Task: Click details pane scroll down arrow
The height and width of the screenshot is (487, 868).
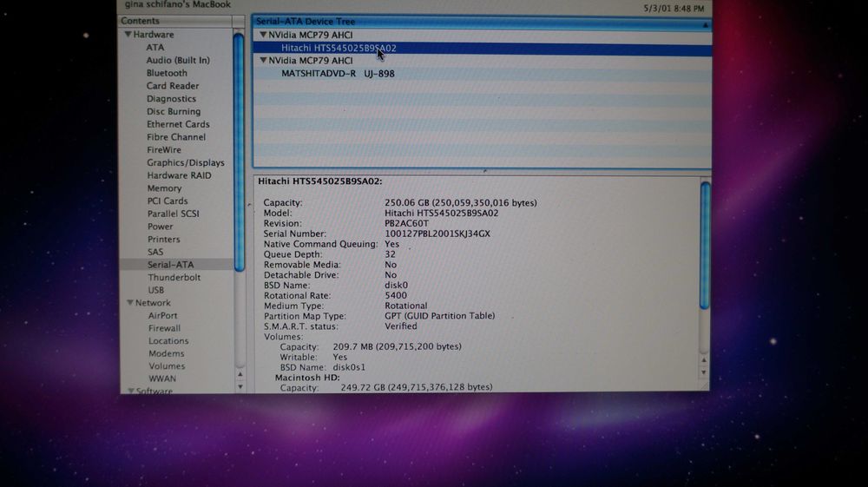Action: point(704,372)
